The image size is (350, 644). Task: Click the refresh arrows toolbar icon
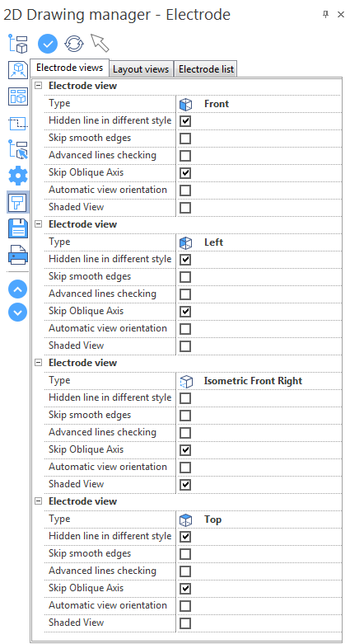[x=74, y=44]
